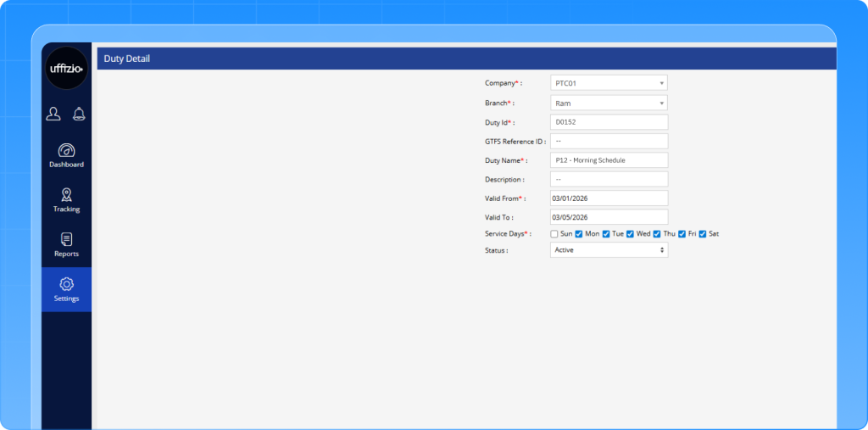
Task: Go to Tracking map pin icon
Action: 66,195
